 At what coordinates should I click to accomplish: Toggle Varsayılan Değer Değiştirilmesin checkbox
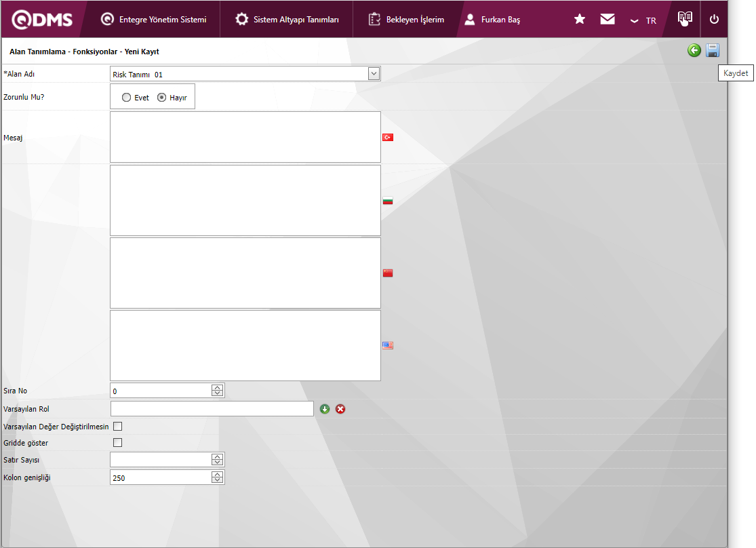[x=118, y=427]
